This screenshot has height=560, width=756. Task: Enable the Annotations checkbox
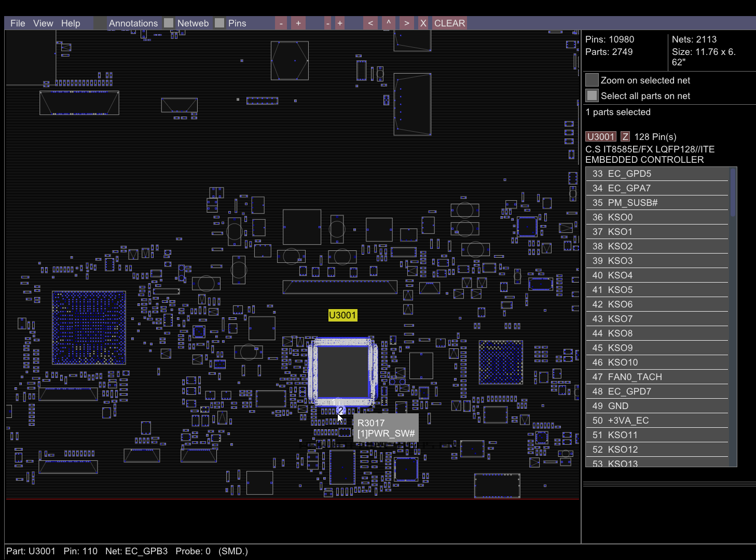pos(100,23)
